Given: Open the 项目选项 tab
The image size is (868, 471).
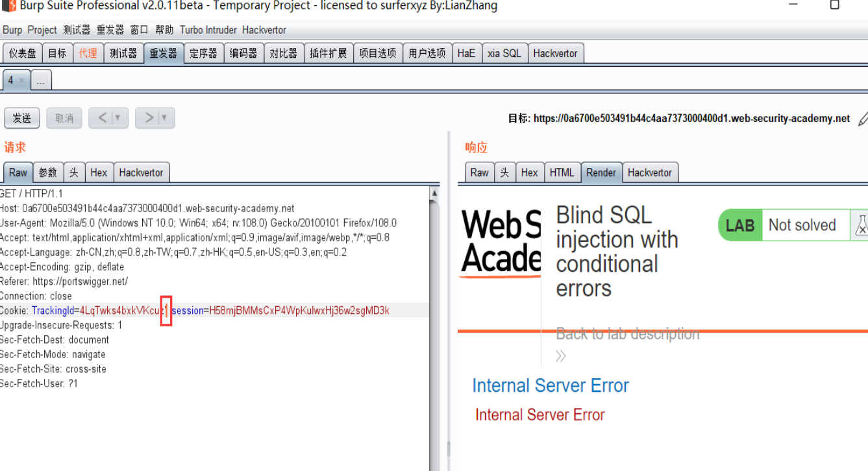Looking at the screenshot, I should click(x=378, y=53).
